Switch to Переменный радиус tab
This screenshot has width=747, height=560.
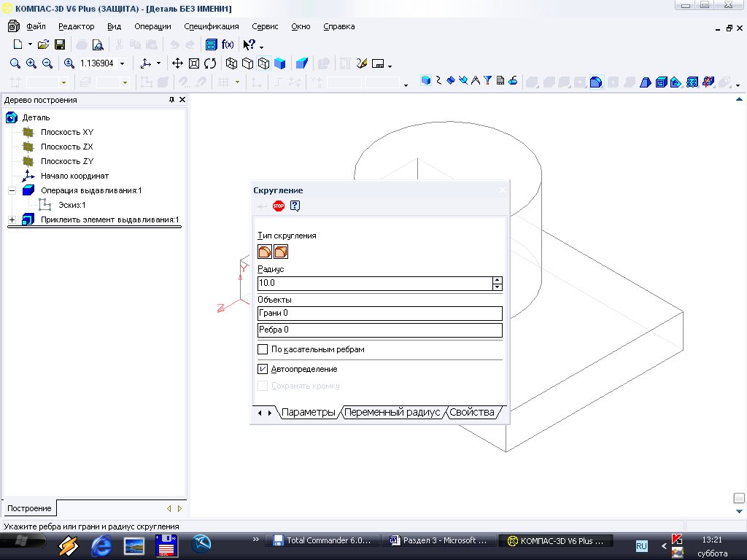392,413
